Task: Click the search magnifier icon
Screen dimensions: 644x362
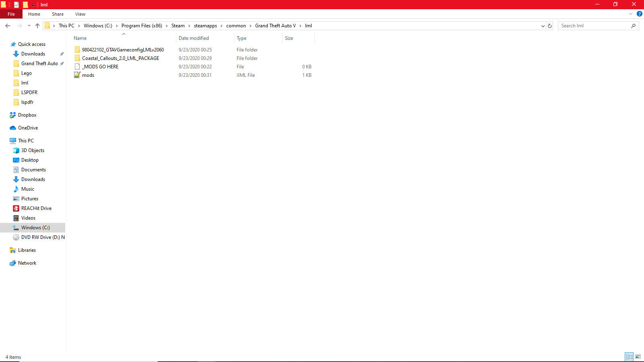Action: 634,26
